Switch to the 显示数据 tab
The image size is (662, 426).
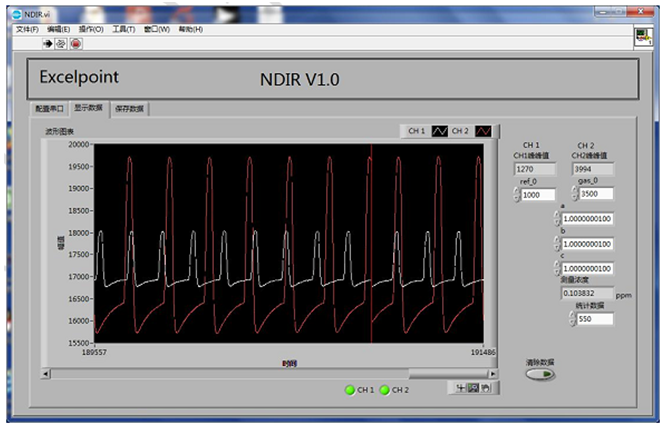[x=89, y=108]
